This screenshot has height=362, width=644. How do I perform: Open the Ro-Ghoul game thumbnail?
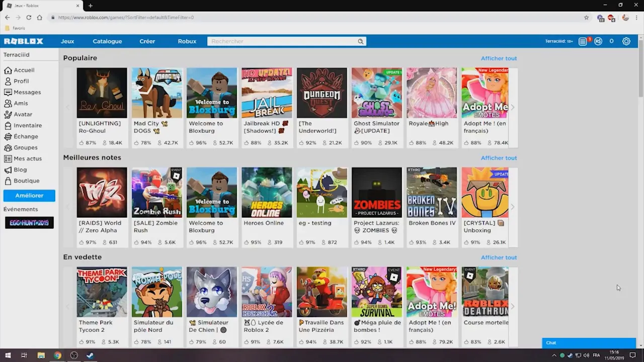[102, 93]
